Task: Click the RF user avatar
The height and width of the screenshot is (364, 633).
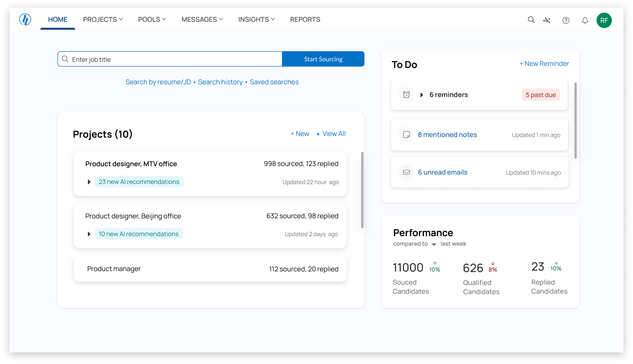Action: pos(604,20)
